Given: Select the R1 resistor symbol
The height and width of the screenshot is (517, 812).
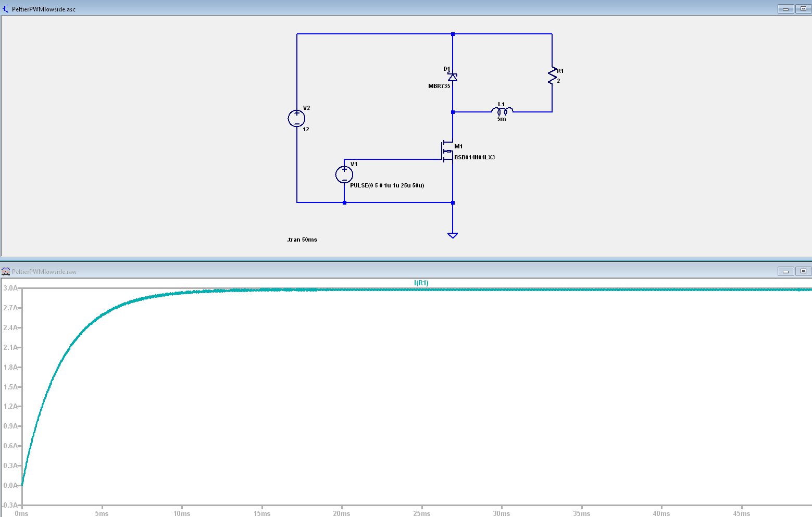Looking at the screenshot, I should pyautogui.click(x=552, y=76).
